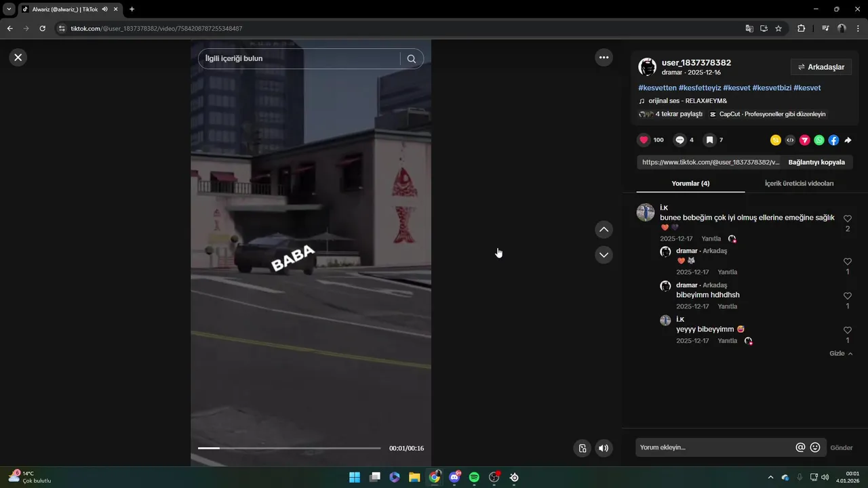Like the video with heart icon
This screenshot has height=488, width=868.
(x=644, y=140)
